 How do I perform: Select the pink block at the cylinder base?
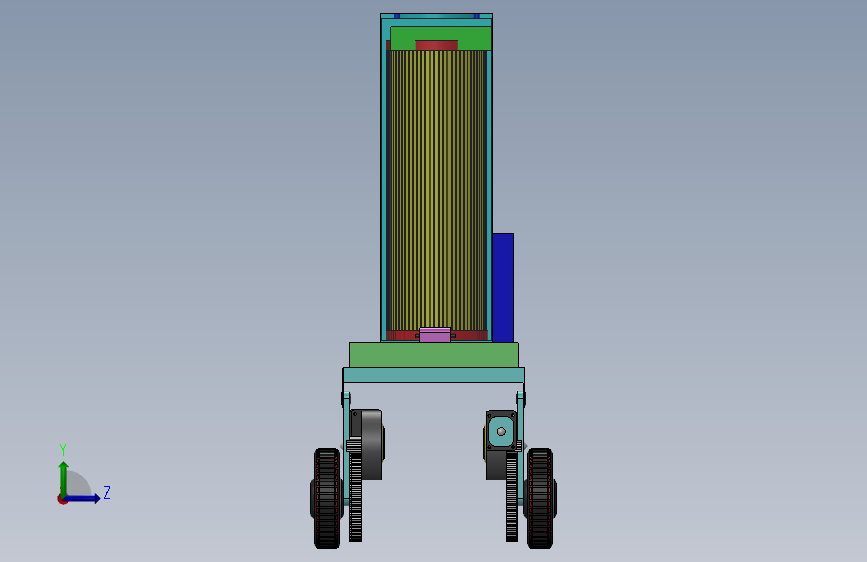point(435,335)
